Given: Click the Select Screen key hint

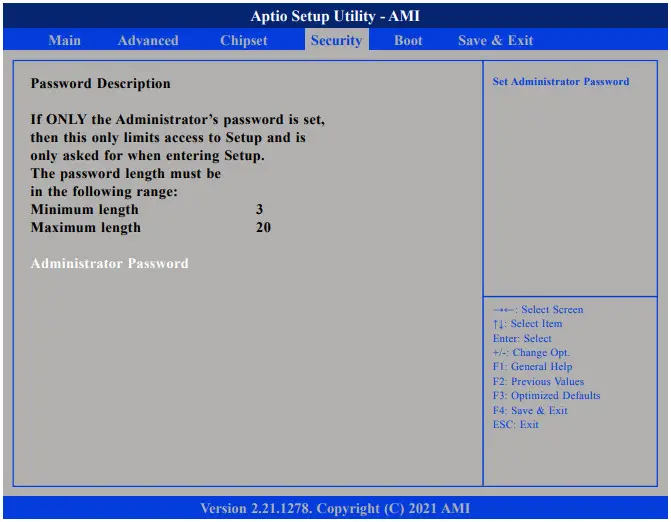Looking at the screenshot, I should (x=538, y=309).
